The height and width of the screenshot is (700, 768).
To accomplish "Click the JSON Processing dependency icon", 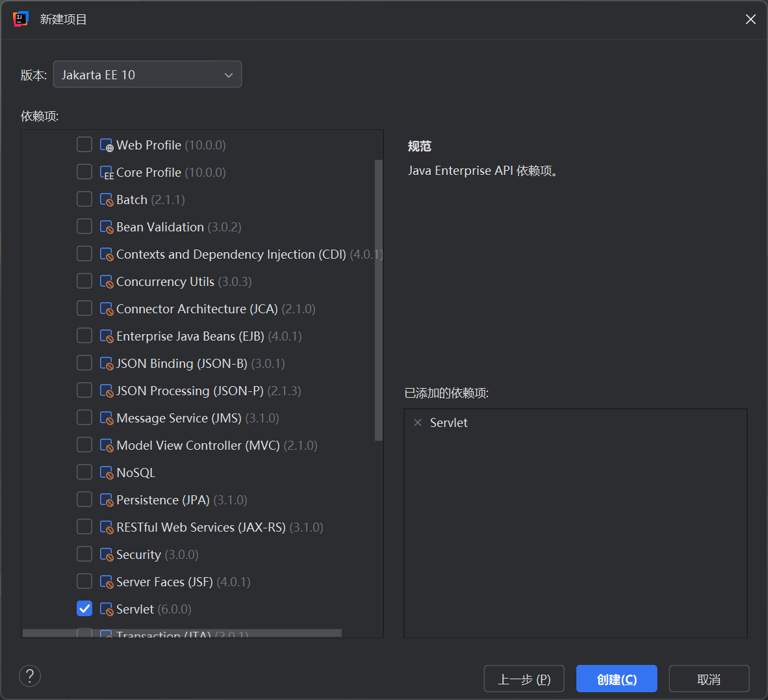I will click(x=107, y=391).
